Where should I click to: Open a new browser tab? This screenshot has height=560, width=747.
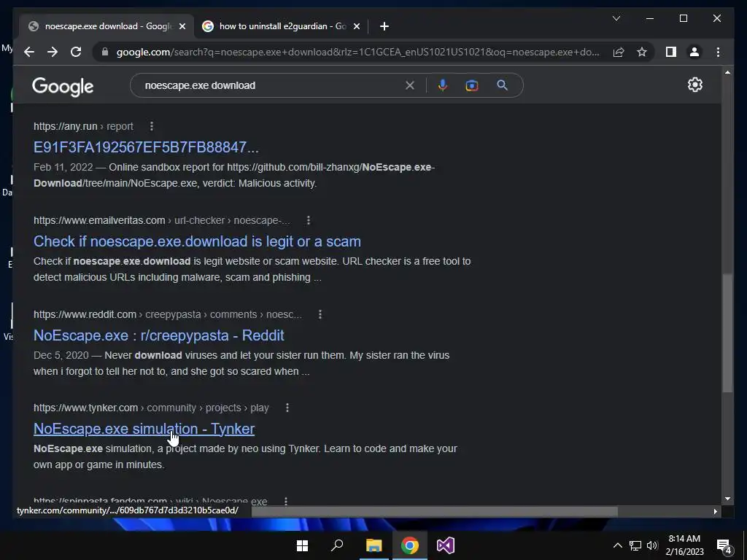click(384, 26)
